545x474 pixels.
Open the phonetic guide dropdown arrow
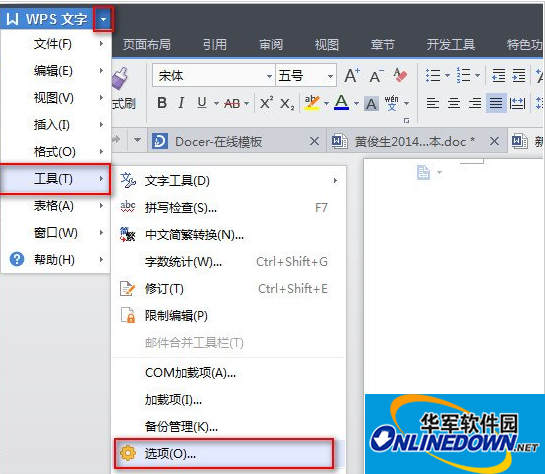(406, 103)
